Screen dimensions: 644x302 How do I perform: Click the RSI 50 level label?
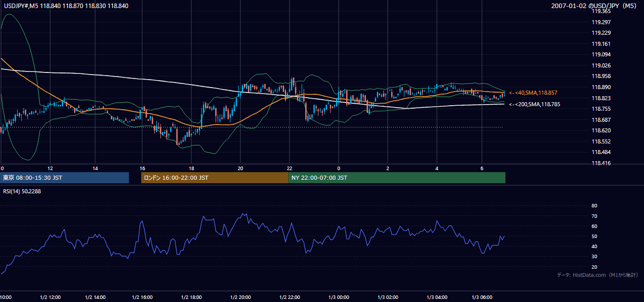pyautogui.click(x=594, y=237)
